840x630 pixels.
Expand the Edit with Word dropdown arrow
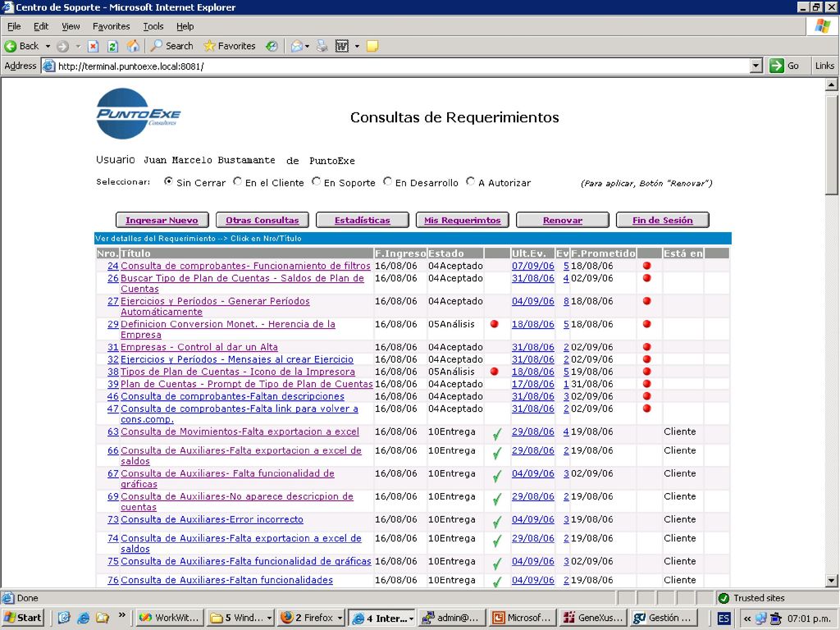pos(357,46)
